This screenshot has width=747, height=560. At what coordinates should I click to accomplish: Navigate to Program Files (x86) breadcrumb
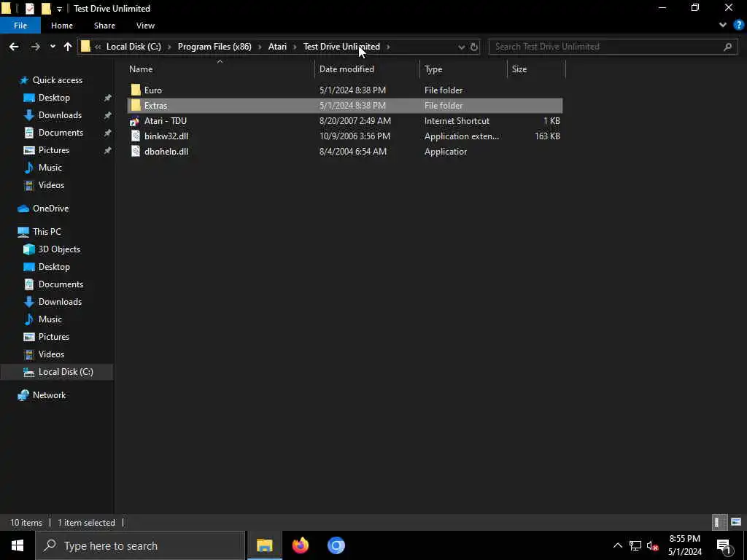(214, 47)
